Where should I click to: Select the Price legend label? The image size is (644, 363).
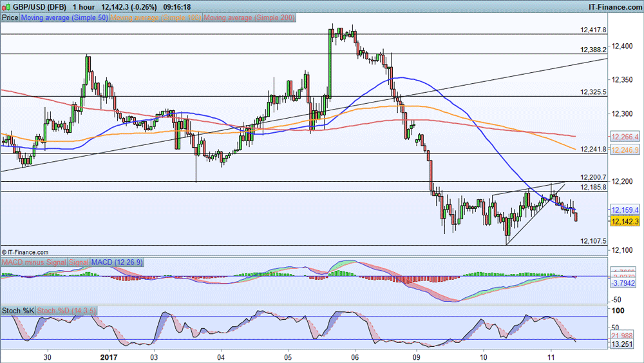point(10,17)
